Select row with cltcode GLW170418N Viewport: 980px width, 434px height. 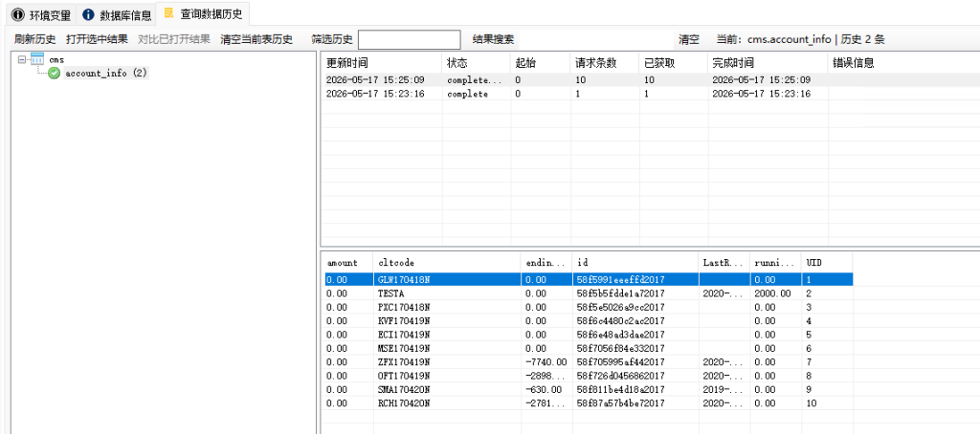coord(588,280)
